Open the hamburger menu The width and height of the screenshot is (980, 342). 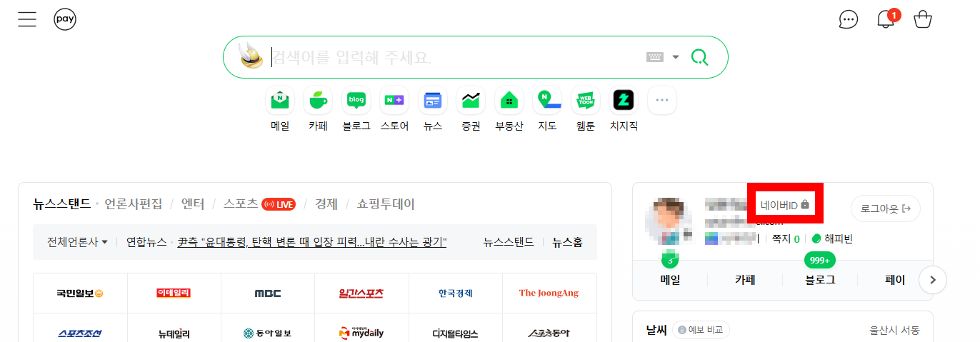pos(27,19)
